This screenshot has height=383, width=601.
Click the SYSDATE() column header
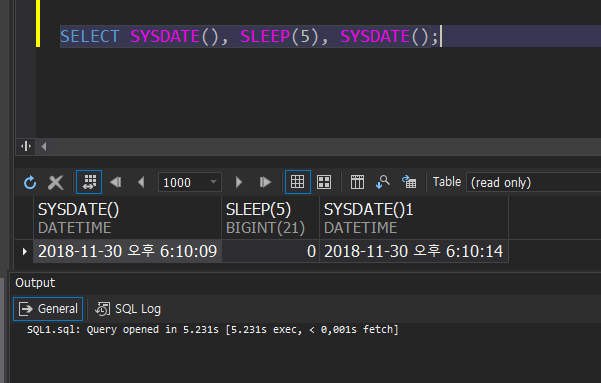128,218
